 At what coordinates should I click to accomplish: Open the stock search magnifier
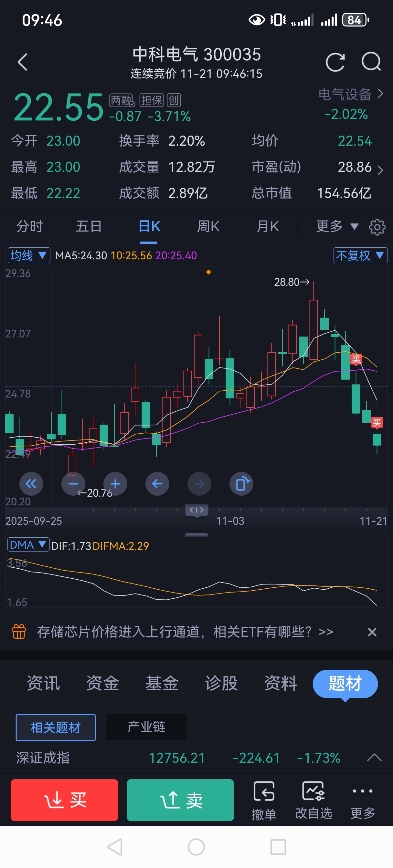coord(371,62)
